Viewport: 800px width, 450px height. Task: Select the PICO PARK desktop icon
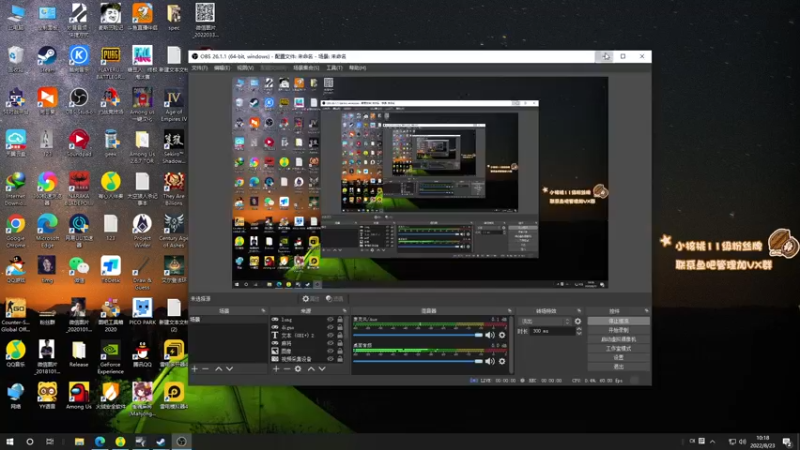(x=142, y=311)
